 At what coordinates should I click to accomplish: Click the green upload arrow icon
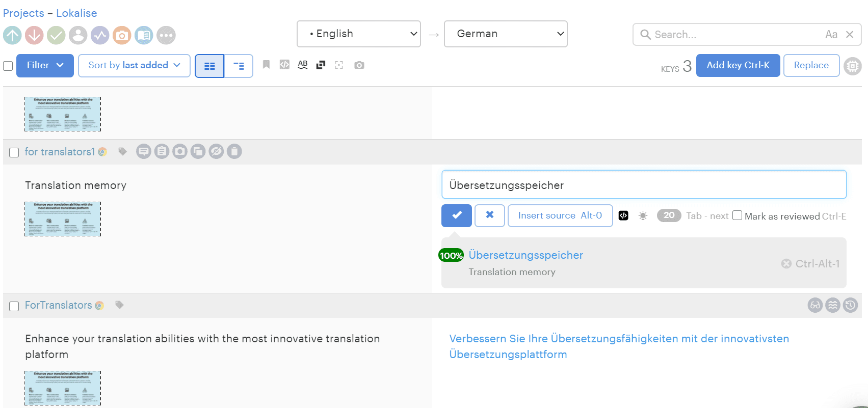12,35
